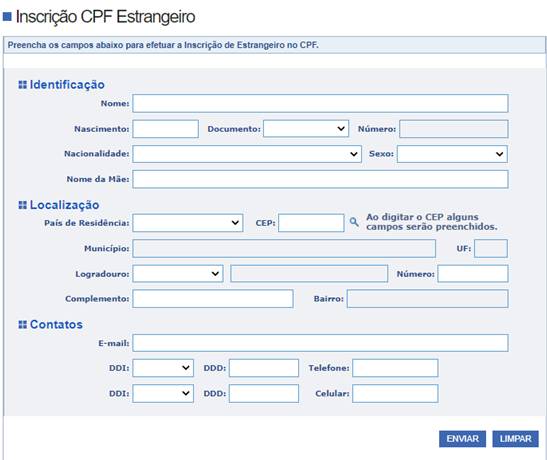Click into the Nome da Mãe field

pos(320,179)
